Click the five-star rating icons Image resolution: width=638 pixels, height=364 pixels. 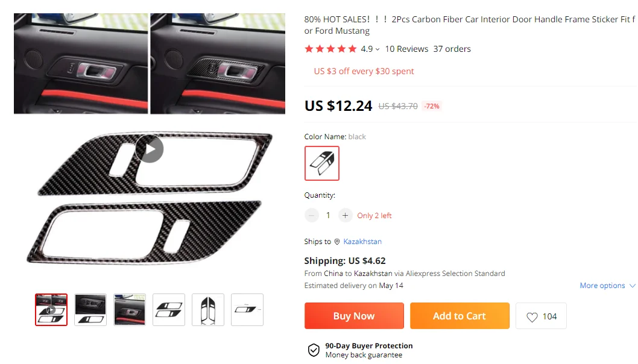(x=331, y=49)
